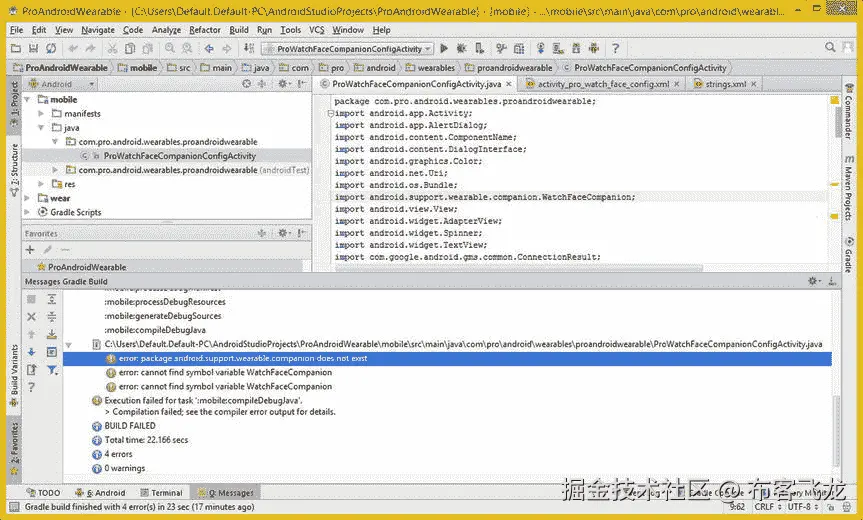Click Search Everywhere magnifier icon
Image resolution: width=863 pixels, height=520 pixels.
pos(830,48)
